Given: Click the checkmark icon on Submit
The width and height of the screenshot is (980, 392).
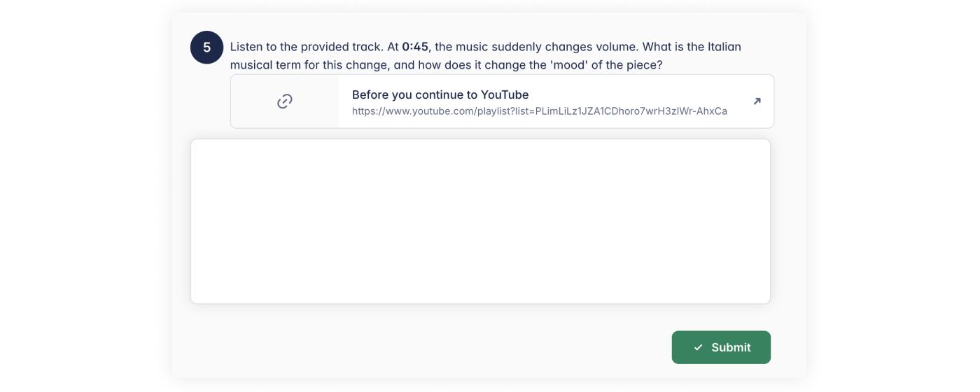Looking at the screenshot, I should (698, 348).
